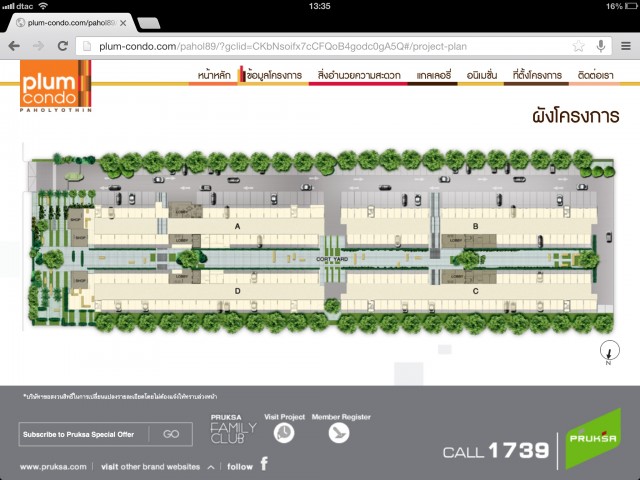Open the Chrome hamburger menu
The height and width of the screenshot is (480, 640).
[626, 46]
